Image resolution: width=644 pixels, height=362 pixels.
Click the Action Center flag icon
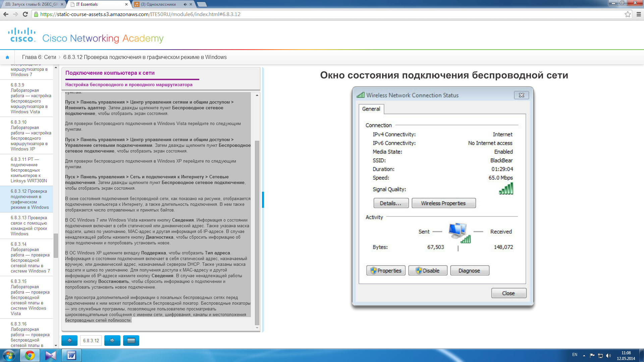592,356
